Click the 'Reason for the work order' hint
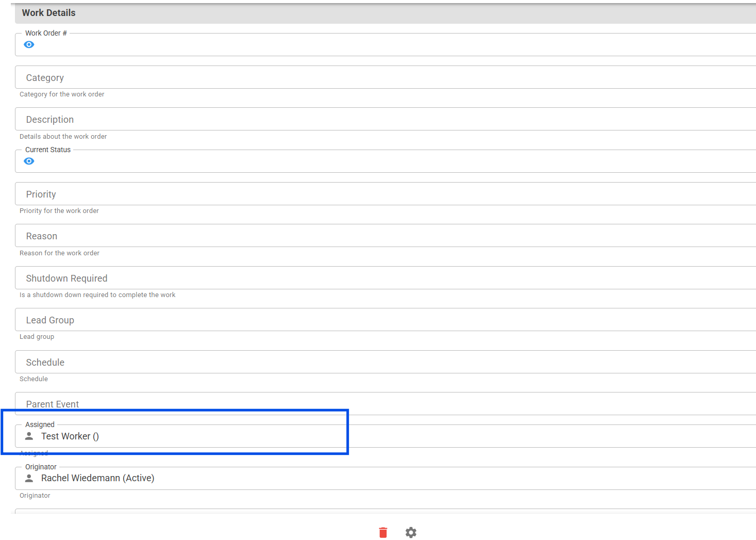 point(60,253)
